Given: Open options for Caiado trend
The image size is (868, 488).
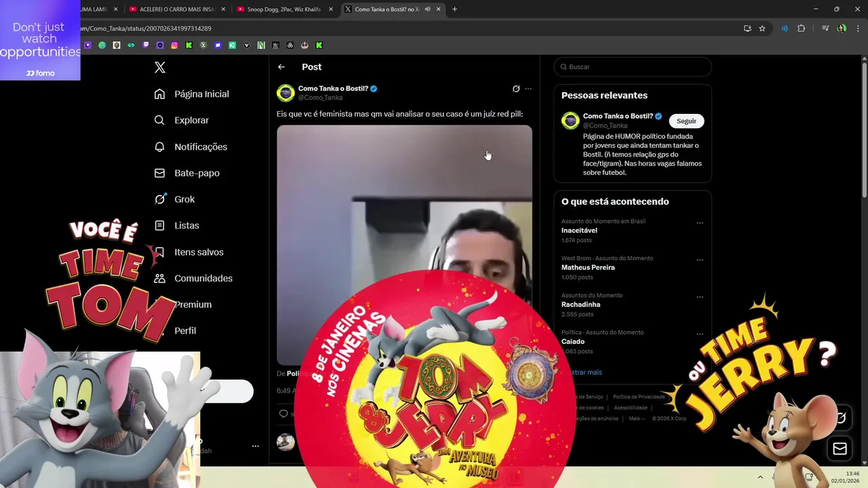Looking at the screenshot, I should (700, 334).
